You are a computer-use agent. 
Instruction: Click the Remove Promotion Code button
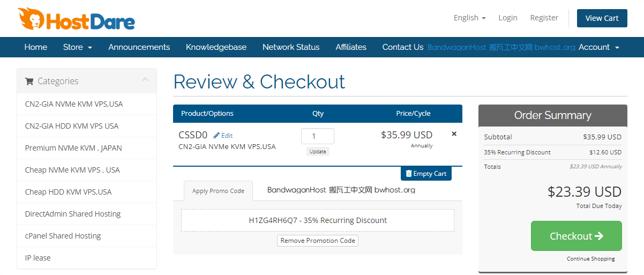(318, 241)
